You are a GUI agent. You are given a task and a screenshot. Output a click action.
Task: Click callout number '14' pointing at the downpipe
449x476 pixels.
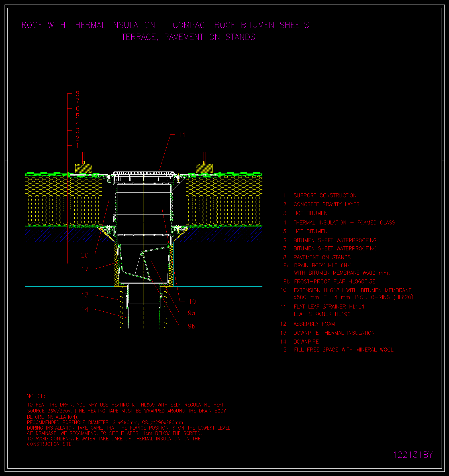tap(85, 309)
